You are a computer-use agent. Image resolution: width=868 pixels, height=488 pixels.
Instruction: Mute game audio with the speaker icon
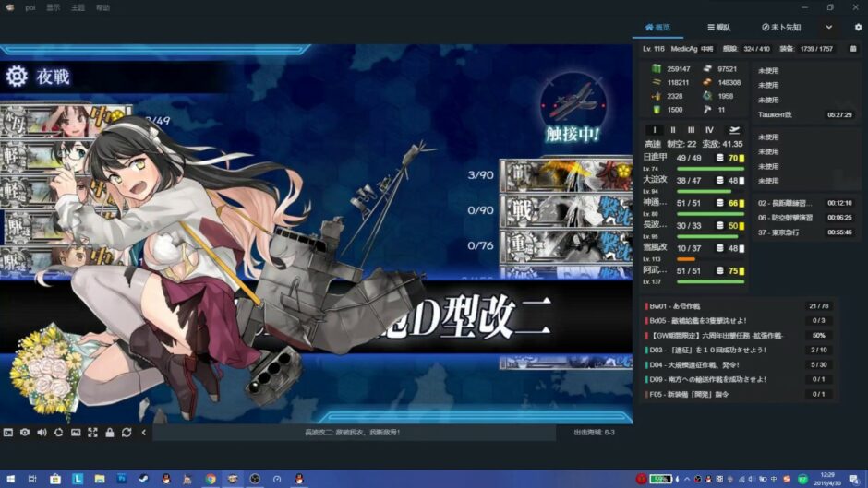(42, 432)
